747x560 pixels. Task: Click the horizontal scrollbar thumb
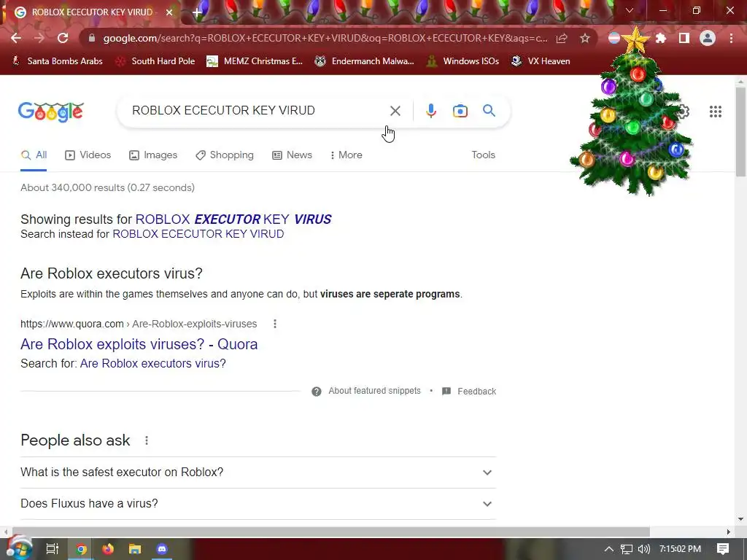(x=330, y=532)
